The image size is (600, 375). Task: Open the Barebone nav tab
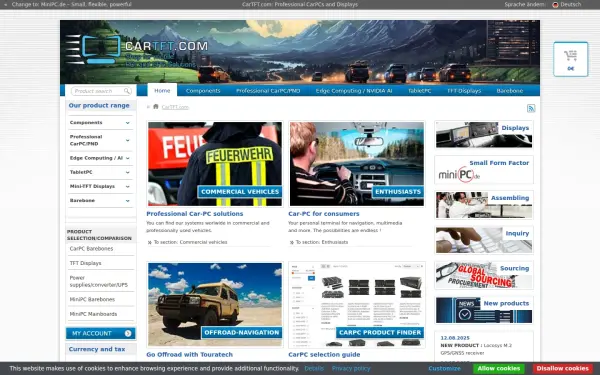click(510, 91)
